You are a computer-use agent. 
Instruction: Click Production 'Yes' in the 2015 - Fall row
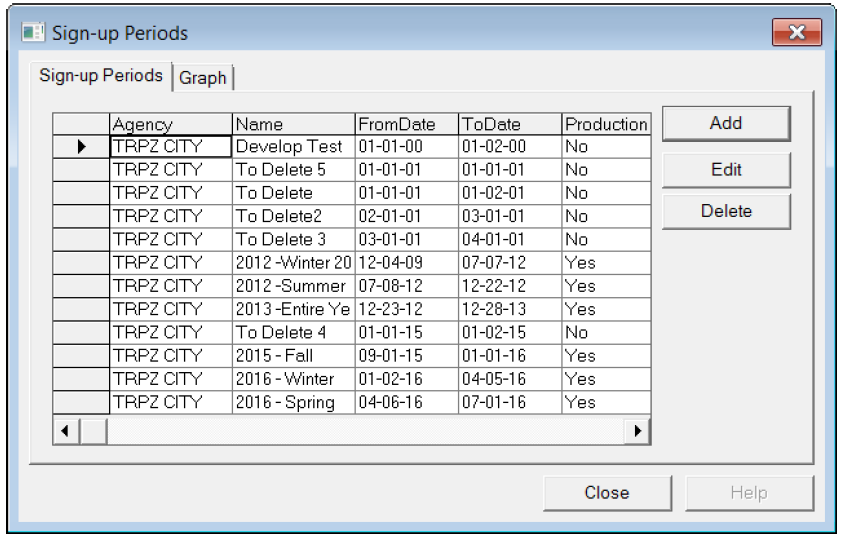click(x=606, y=356)
